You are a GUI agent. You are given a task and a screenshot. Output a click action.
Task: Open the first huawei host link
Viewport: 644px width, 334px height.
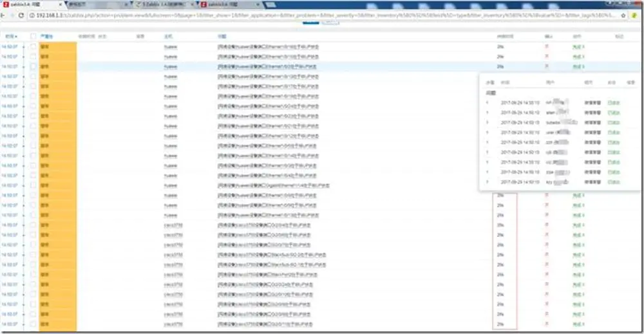point(171,47)
